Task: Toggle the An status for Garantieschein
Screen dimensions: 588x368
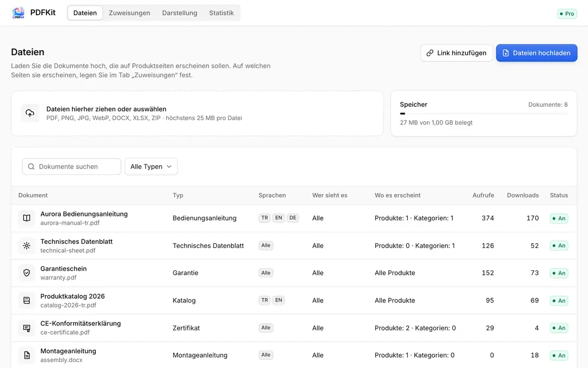Action: click(x=559, y=273)
